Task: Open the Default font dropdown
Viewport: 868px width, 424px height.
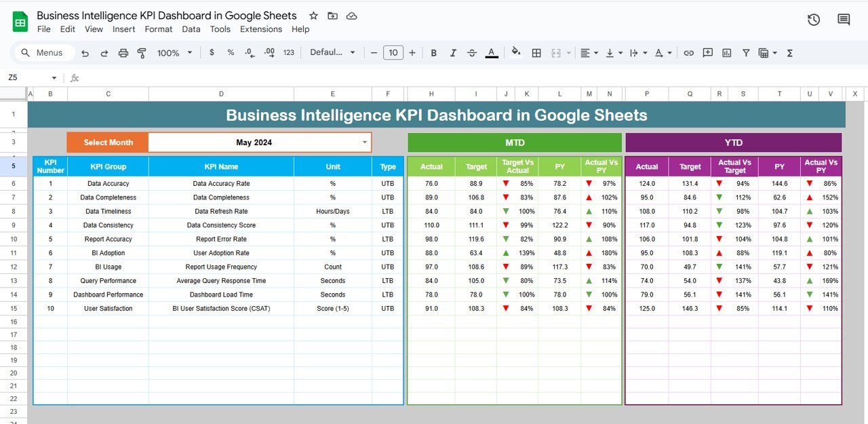Action: pos(332,53)
